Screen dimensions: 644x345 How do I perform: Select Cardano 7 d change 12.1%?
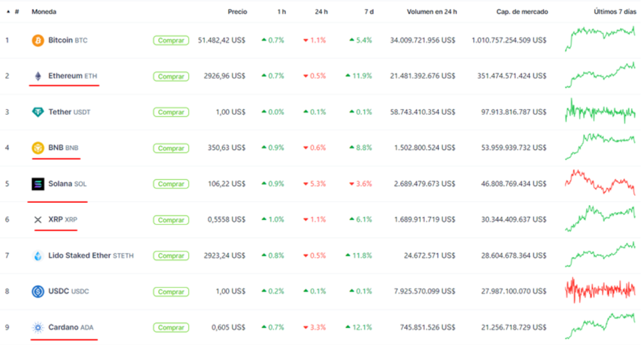(x=359, y=328)
